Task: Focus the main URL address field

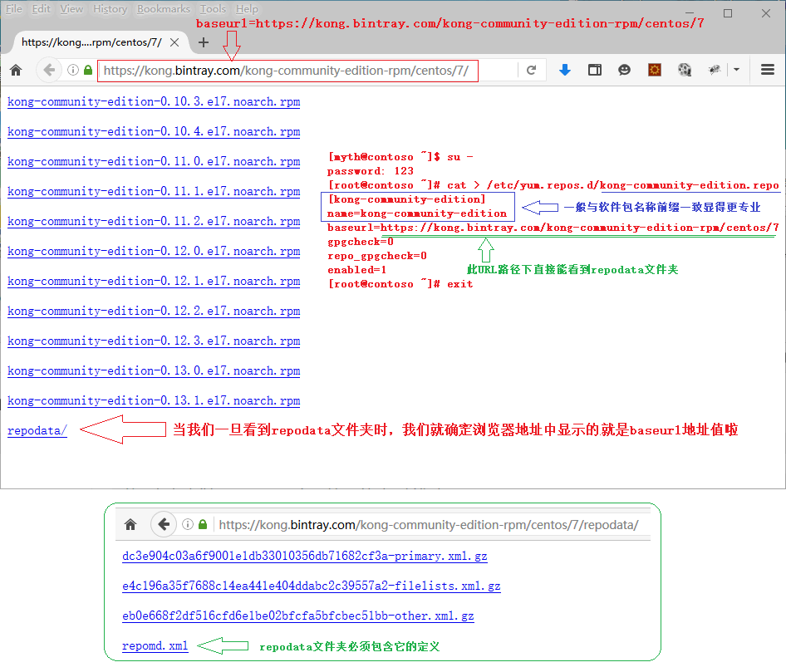Action: coord(287,71)
